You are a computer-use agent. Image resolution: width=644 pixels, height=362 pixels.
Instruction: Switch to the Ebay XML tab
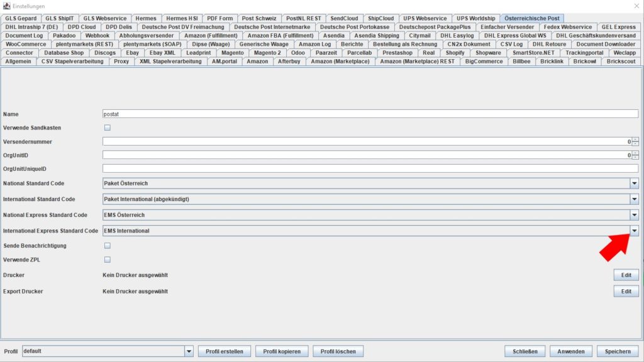(x=162, y=53)
